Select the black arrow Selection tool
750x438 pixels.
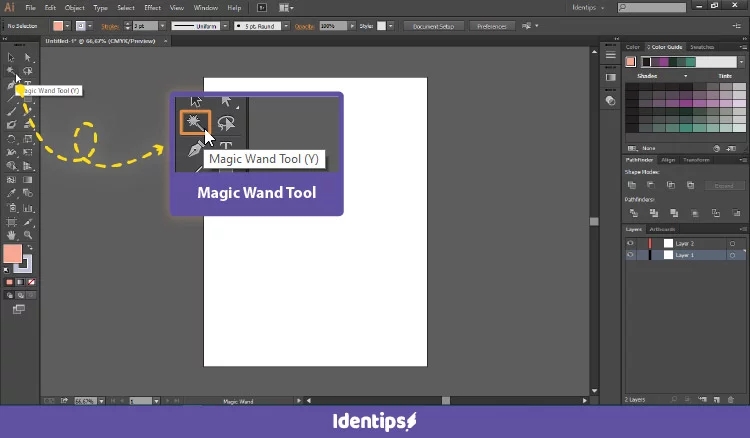click(x=11, y=57)
